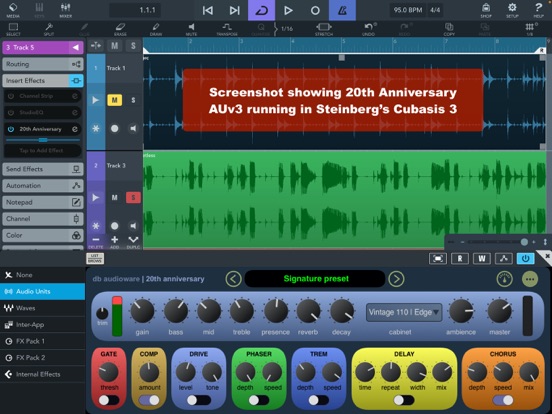552x414 pixels.
Task: Open the Vintage 110 | Edge cabinet dropdown
Action: tap(404, 312)
